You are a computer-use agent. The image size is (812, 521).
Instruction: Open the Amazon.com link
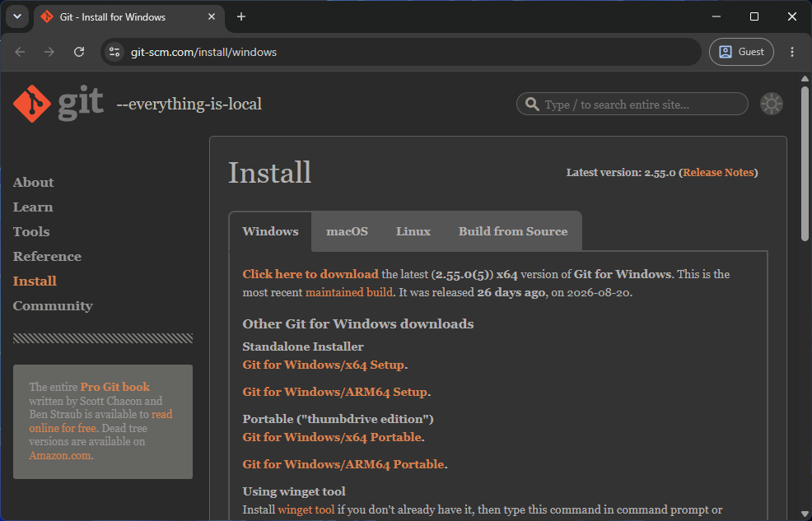pyautogui.click(x=60, y=455)
